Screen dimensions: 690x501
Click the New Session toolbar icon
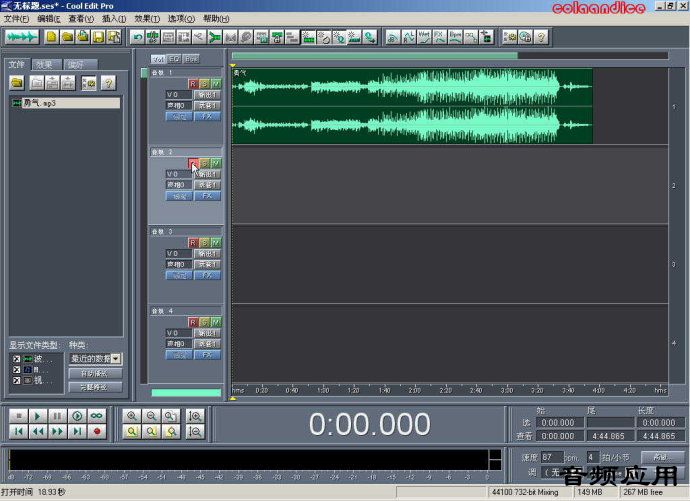51,37
